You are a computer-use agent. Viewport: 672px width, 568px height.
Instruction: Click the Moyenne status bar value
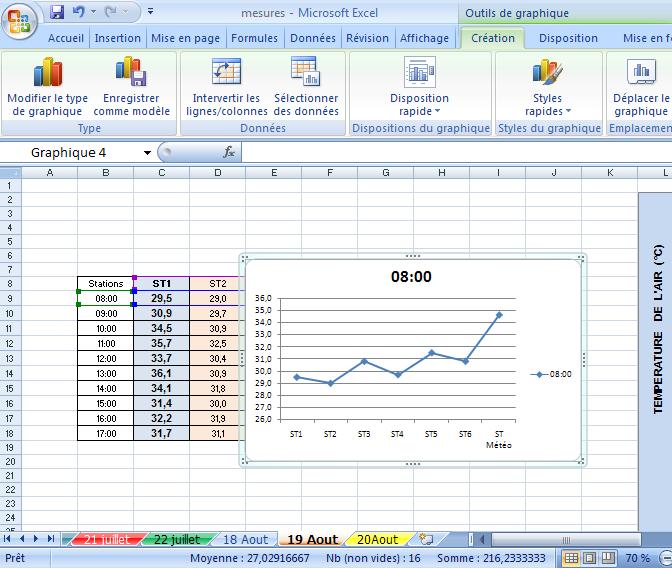point(250,558)
